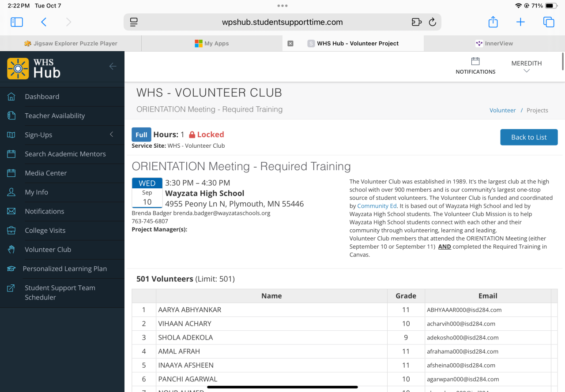The image size is (565, 392).
Task: Reload the page with the refresh icon
Action: [x=433, y=22]
